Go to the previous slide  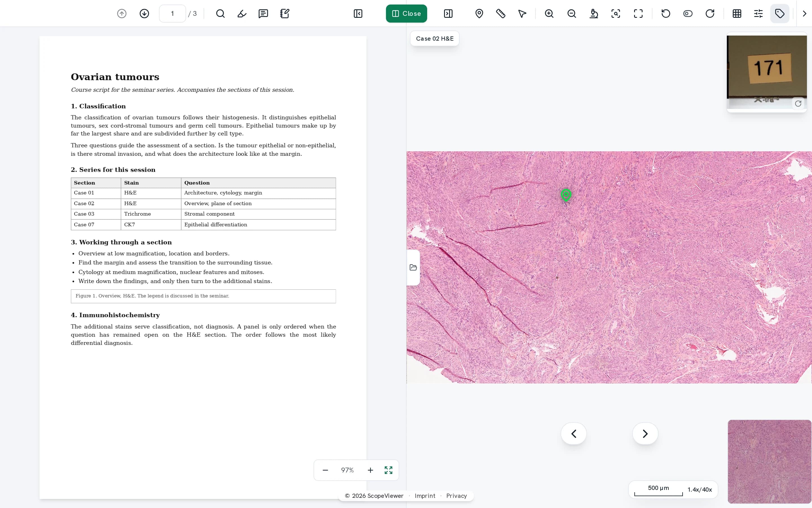pyautogui.click(x=574, y=434)
